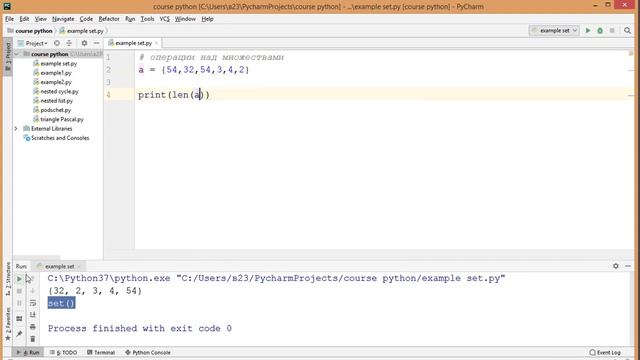
Task: Expand External Libraries node
Action: click(16, 129)
